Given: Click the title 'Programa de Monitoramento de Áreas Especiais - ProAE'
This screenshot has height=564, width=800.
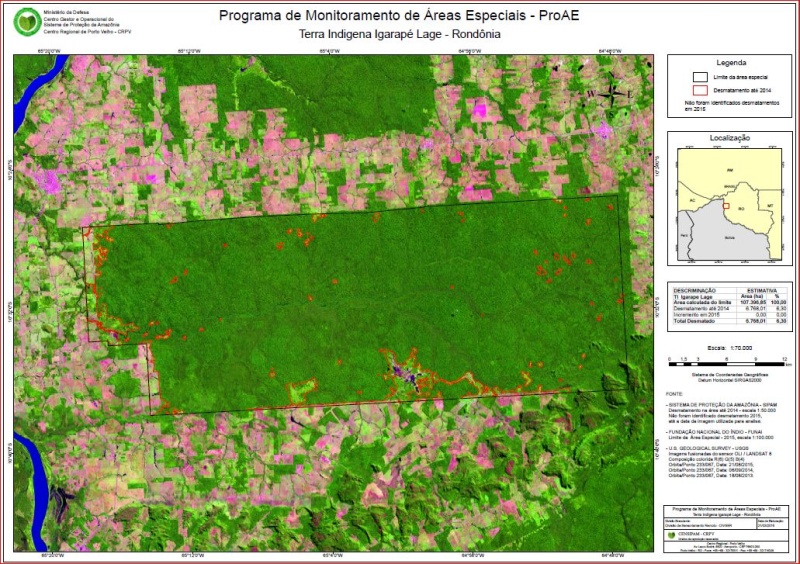Looking at the screenshot, I should point(399,15).
